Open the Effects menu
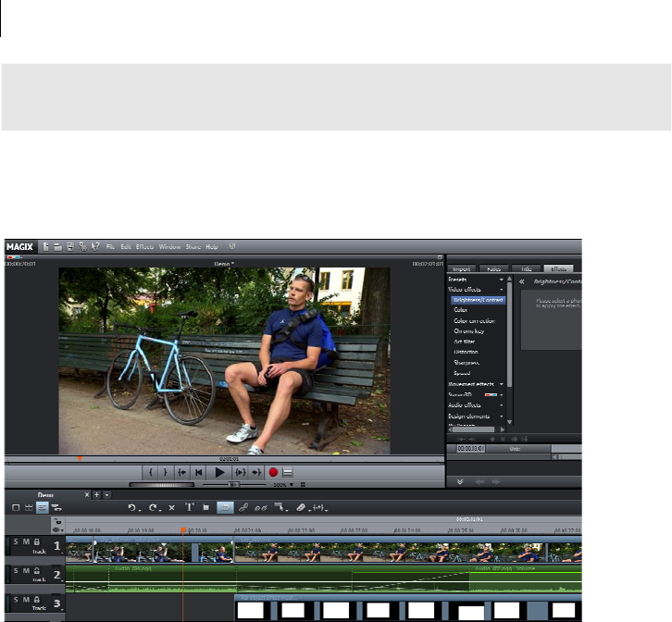This screenshot has height=622, width=672. click(x=144, y=247)
